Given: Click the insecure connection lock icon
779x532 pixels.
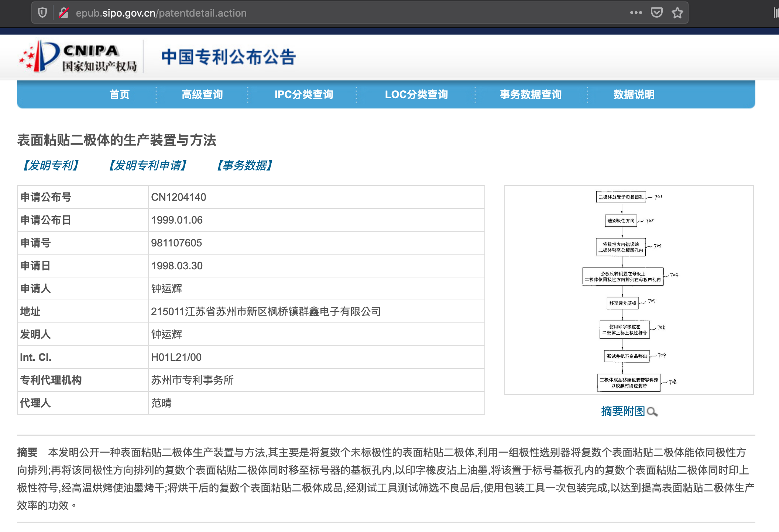Looking at the screenshot, I should (64, 13).
